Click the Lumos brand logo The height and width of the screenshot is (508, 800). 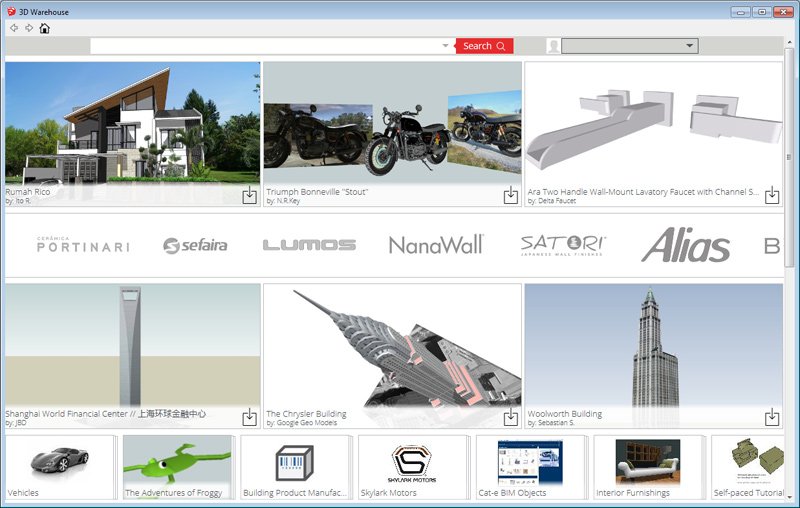coord(309,245)
